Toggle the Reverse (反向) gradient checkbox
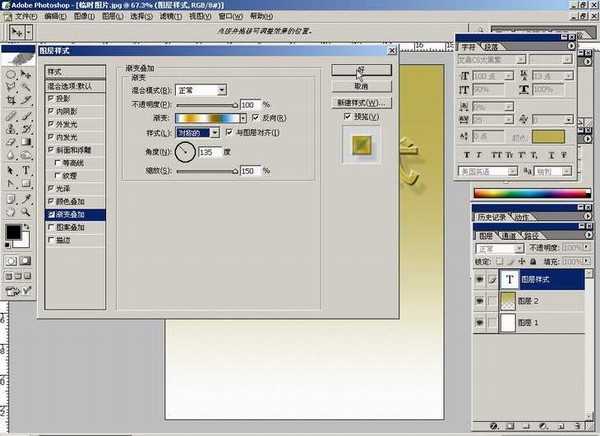The height and width of the screenshot is (436, 600). point(255,118)
